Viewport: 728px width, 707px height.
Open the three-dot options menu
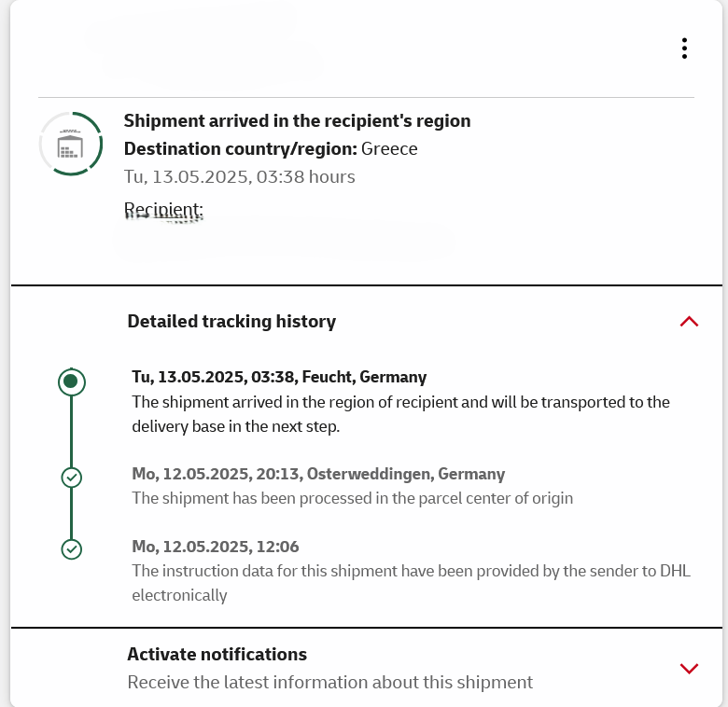[684, 49]
